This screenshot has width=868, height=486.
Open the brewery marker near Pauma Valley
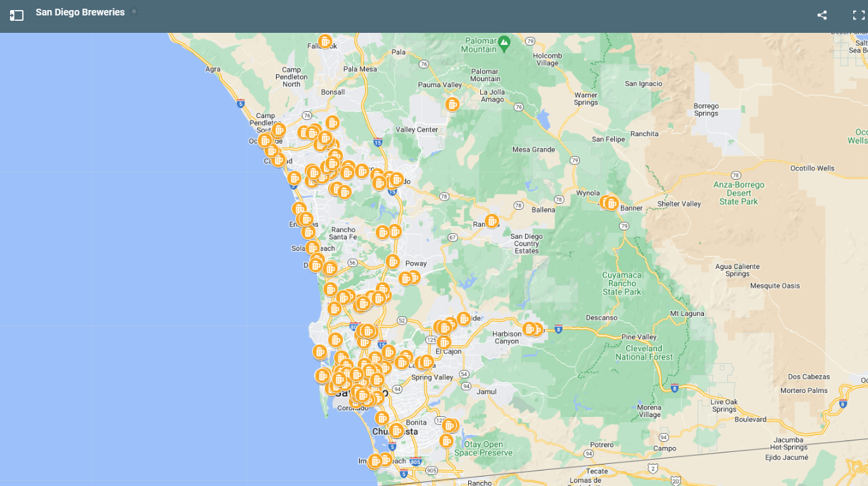point(452,104)
